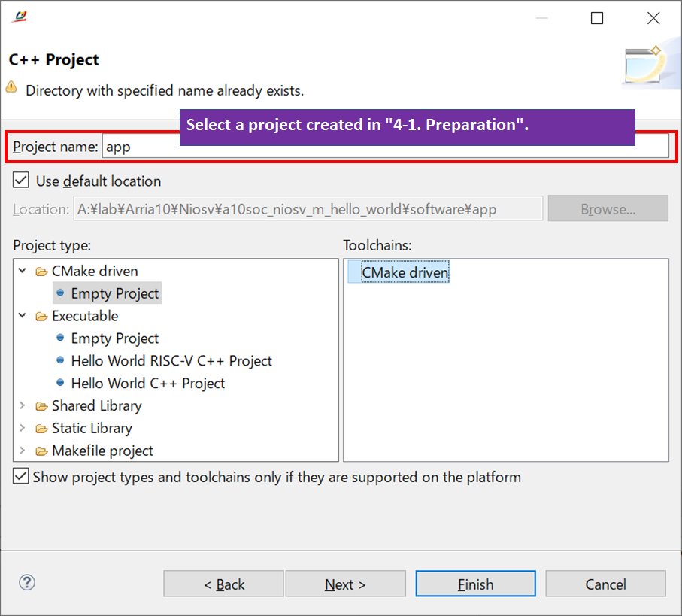
Task: Collapse the CMake driven tree node
Action: 22,271
